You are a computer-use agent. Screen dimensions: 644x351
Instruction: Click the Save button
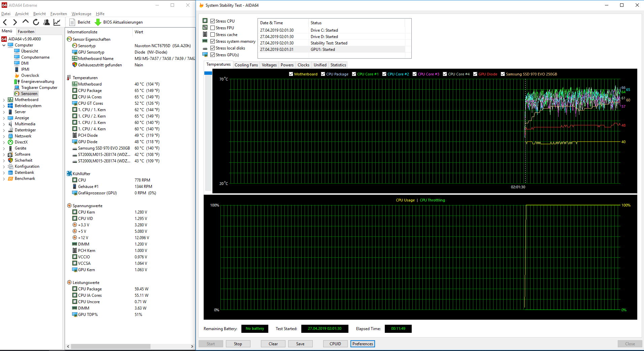300,344
